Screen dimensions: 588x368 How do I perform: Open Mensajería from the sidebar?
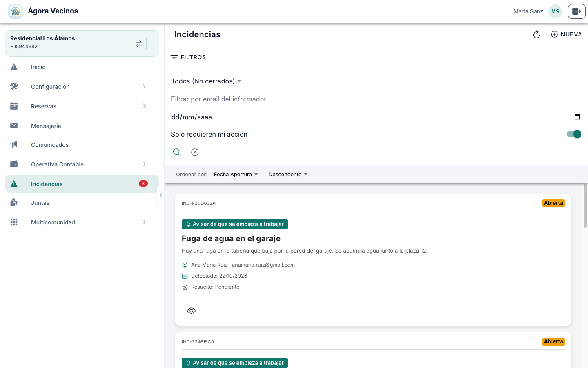click(82, 126)
